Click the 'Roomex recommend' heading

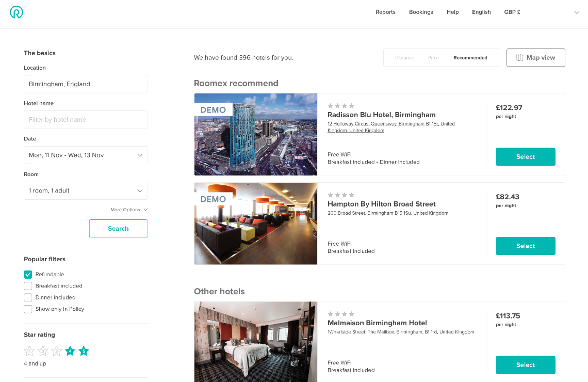pos(236,83)
